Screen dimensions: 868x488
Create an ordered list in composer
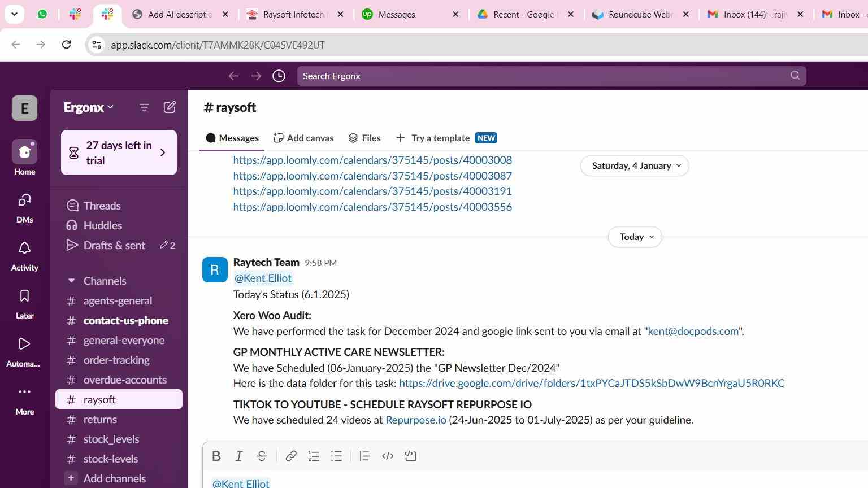[x=314, y=456]
